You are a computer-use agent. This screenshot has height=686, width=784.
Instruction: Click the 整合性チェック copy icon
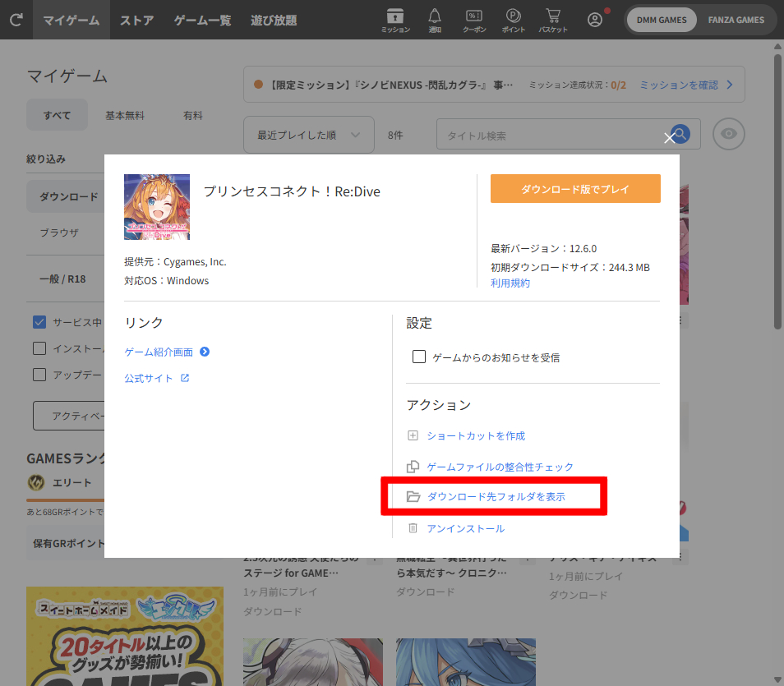tap(413, 467)
